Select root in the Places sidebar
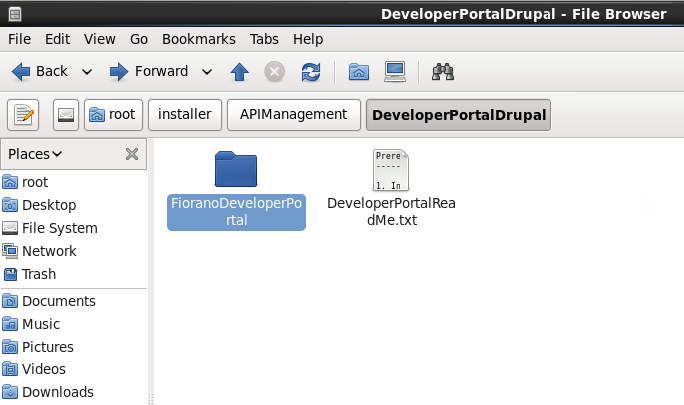Viewport: 684px width, 405px height. pyautogui.click(x=73, y=182)
